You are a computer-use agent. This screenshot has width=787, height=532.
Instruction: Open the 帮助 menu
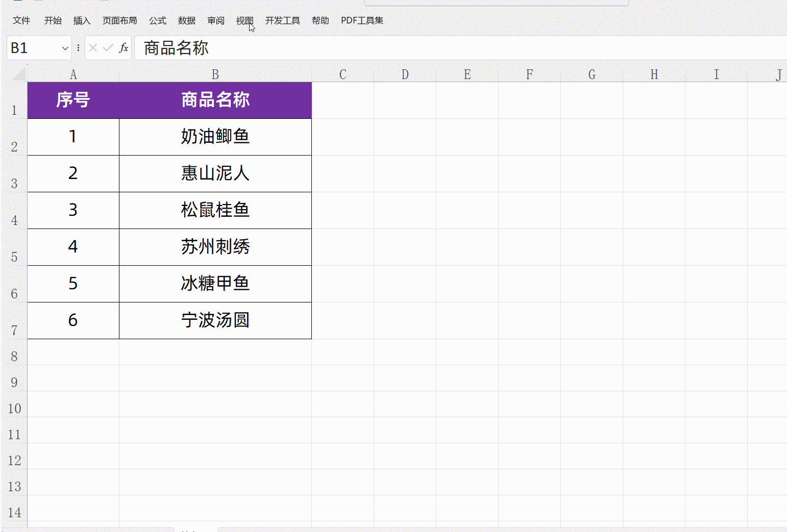(x=320, y=20)
